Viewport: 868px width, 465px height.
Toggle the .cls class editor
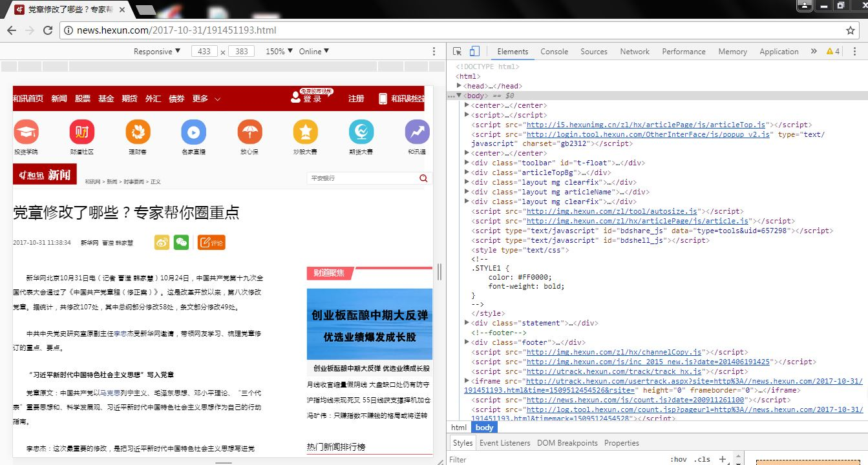[x=703, y=459]
